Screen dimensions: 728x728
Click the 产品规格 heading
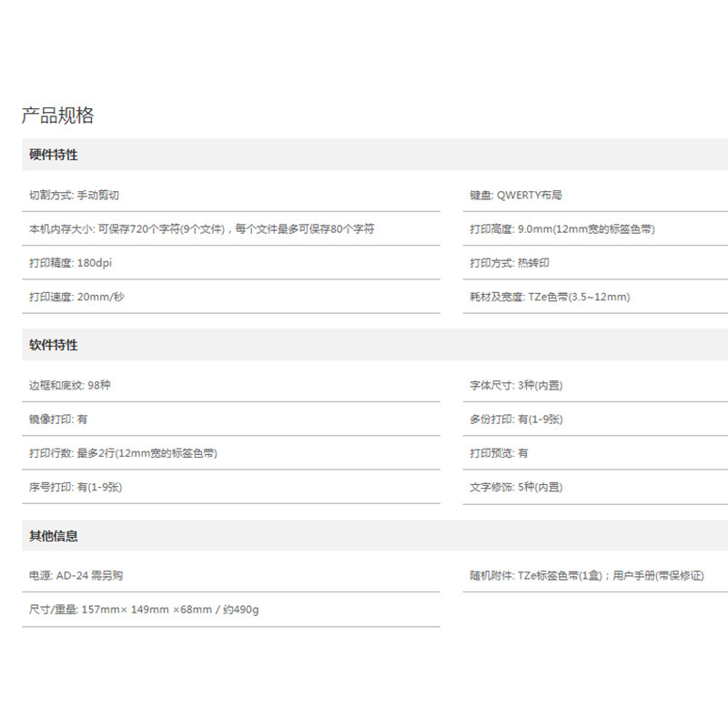point(57,116)
